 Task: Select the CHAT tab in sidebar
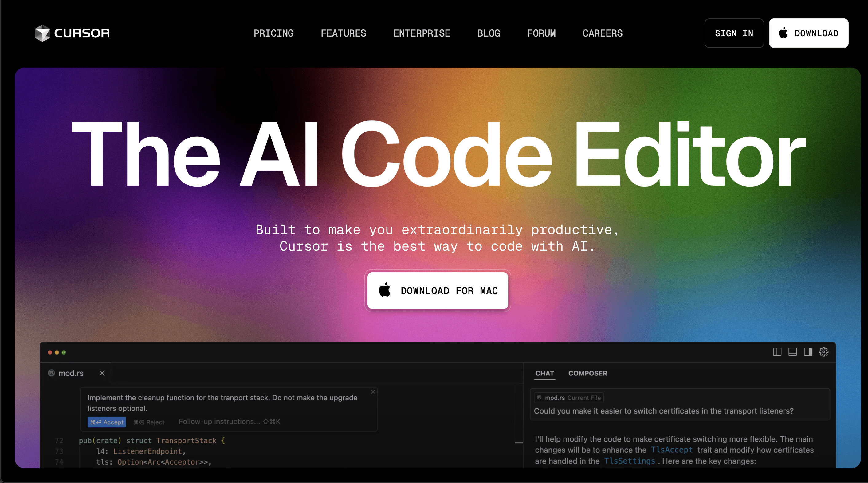[x=544, y=373]
